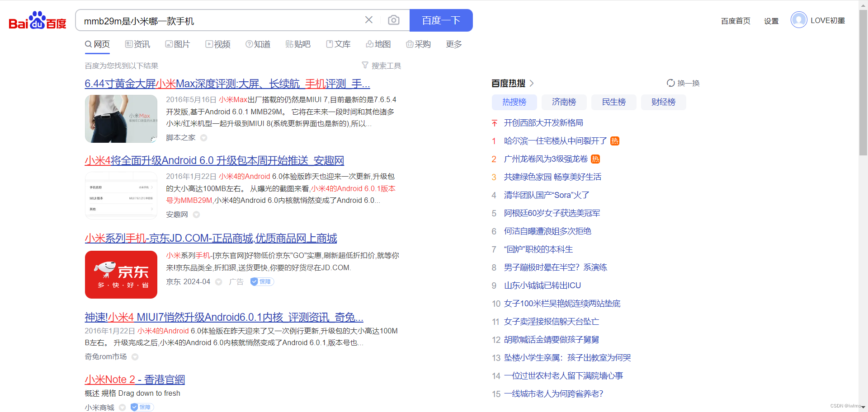Viewport: 868px width, 412px height.
Task: Open 搜索工具 filter
Action: coord(382,66)
